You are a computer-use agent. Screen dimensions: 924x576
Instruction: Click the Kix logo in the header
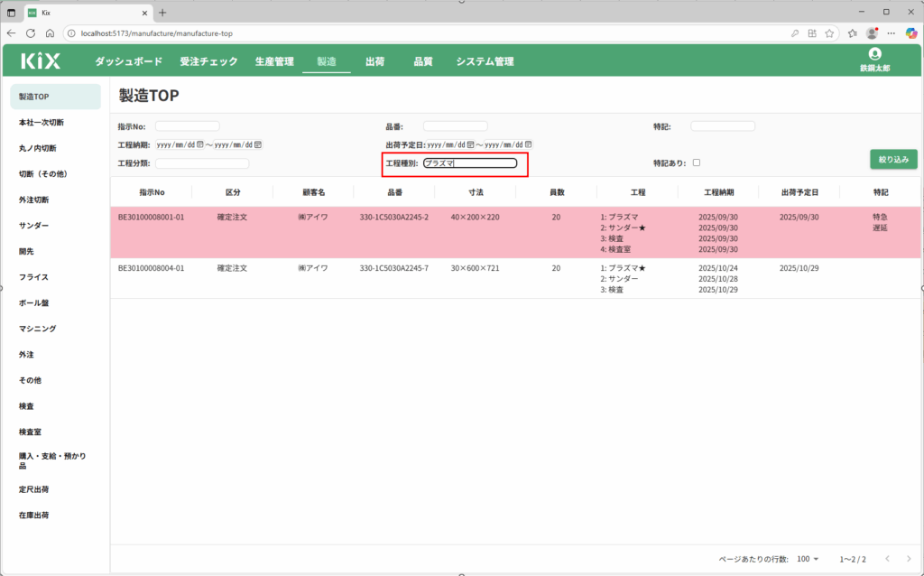coord(42,61)
